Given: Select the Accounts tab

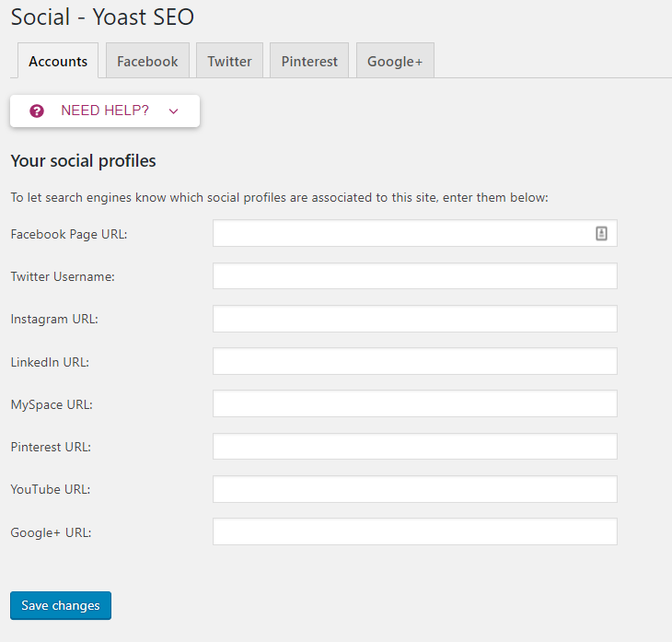Looking at the screenshot, I should point(58,61).
